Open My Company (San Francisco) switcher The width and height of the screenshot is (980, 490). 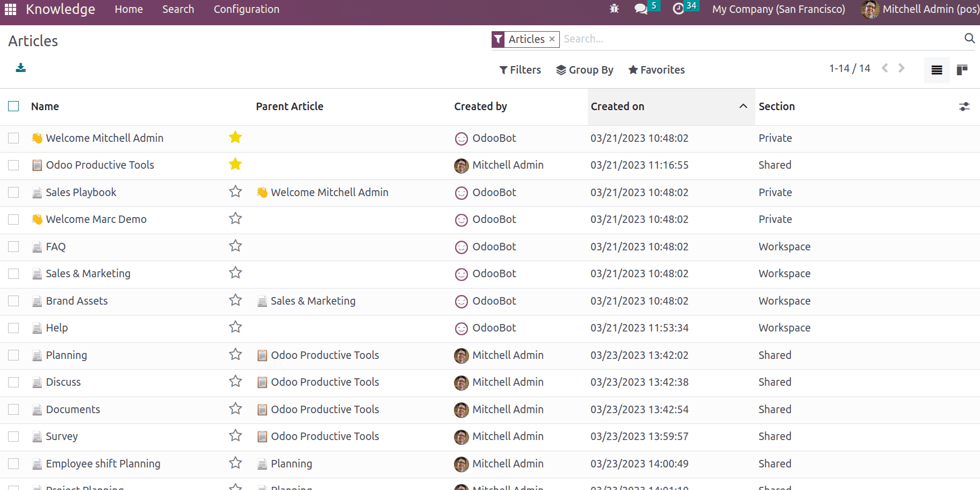[x=779, y=9]
